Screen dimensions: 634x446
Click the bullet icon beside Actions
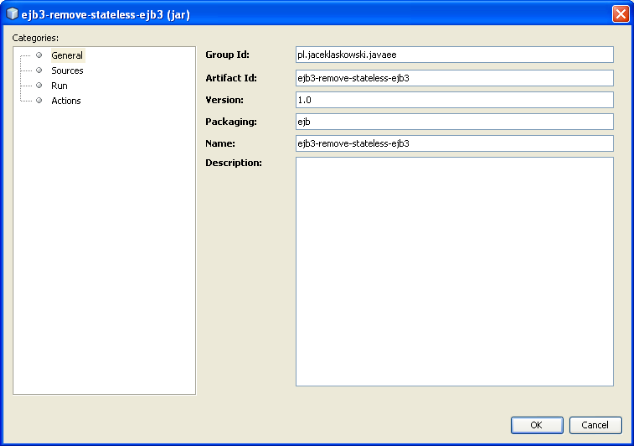tap(39, 100)
